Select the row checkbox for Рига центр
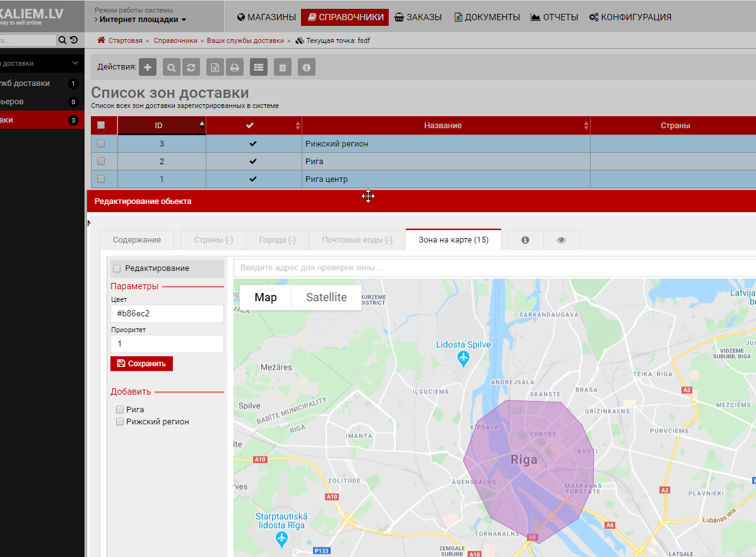The height and width of the screenshot is (557, 756). click(101, 179)
